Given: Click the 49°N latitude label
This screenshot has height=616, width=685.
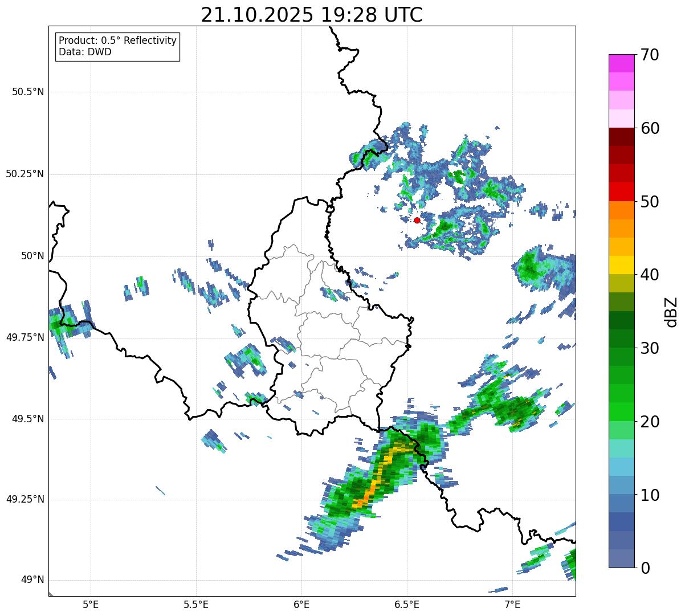Looking at the screenshot, I should tap(32, 580).
